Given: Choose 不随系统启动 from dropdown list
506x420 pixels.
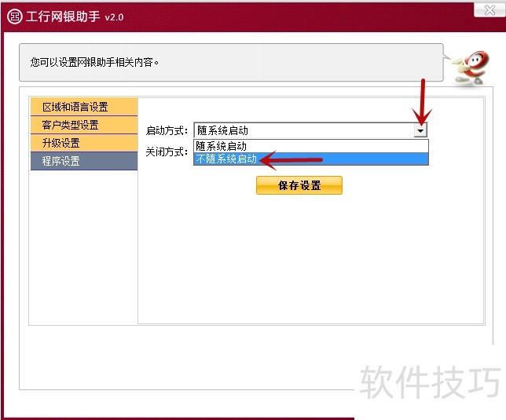Looking at the screenshot, I should coord(311,159).
